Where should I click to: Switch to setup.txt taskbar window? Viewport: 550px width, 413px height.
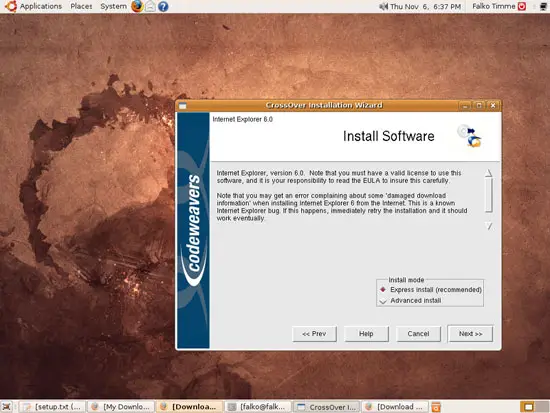[52, 407]
